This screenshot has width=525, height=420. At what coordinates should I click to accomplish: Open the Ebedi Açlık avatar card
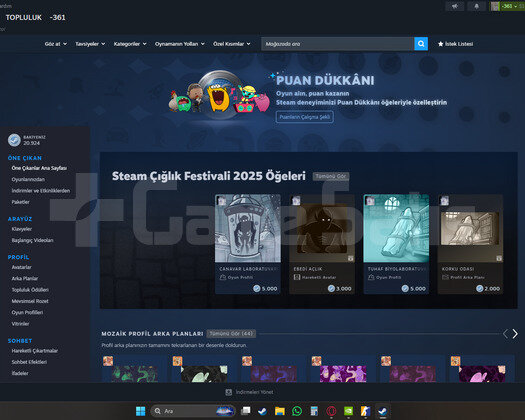(x=322, y=244)
